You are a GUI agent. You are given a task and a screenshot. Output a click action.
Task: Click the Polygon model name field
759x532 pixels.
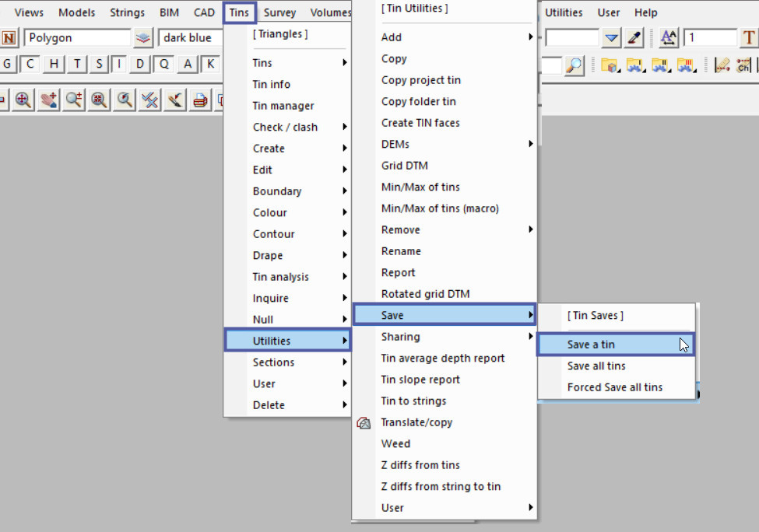76,38
